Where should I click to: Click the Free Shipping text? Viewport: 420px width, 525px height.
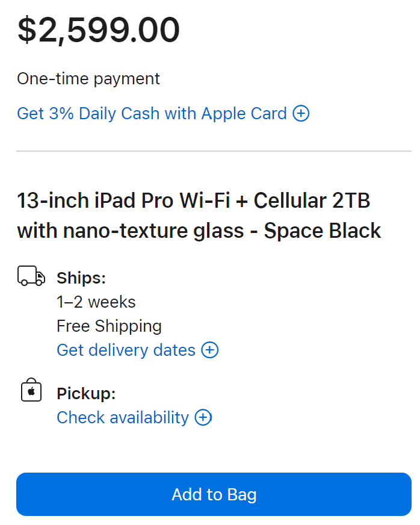[109, 326]
